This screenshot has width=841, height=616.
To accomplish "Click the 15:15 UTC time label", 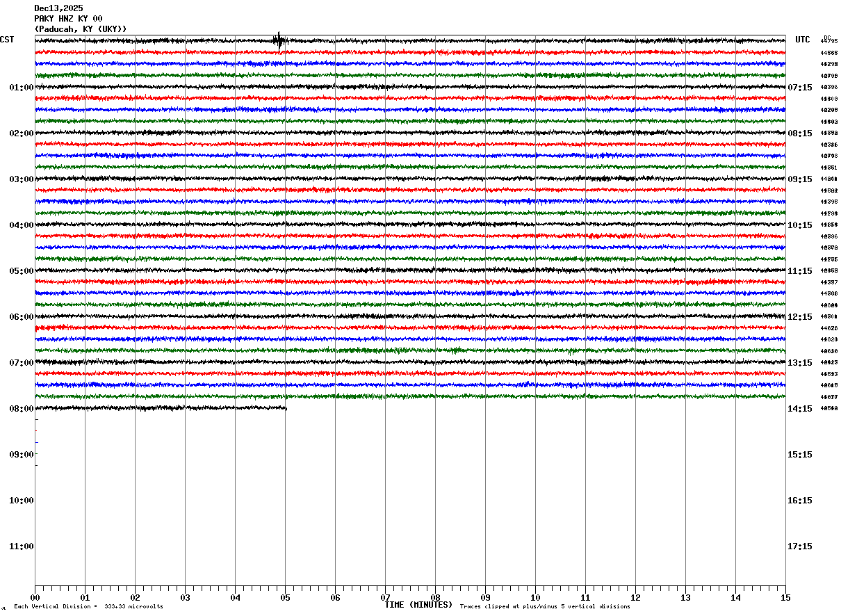I will (x=800, y=455).
